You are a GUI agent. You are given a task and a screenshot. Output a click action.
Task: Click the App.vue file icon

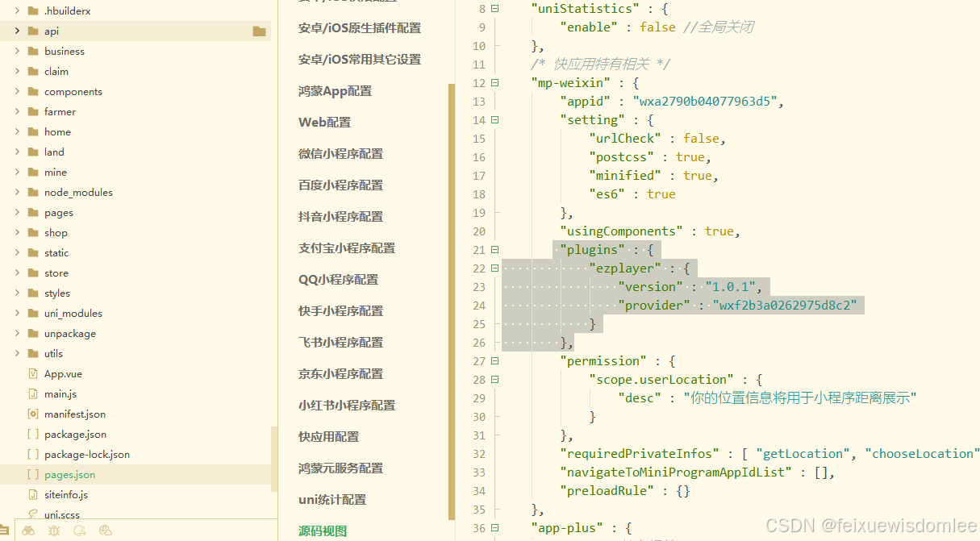33,374
